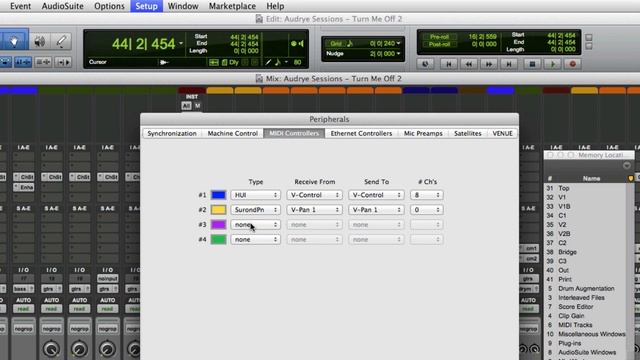Click the Play transport button
Screen dimensions: 640x360
pos(553,64)
